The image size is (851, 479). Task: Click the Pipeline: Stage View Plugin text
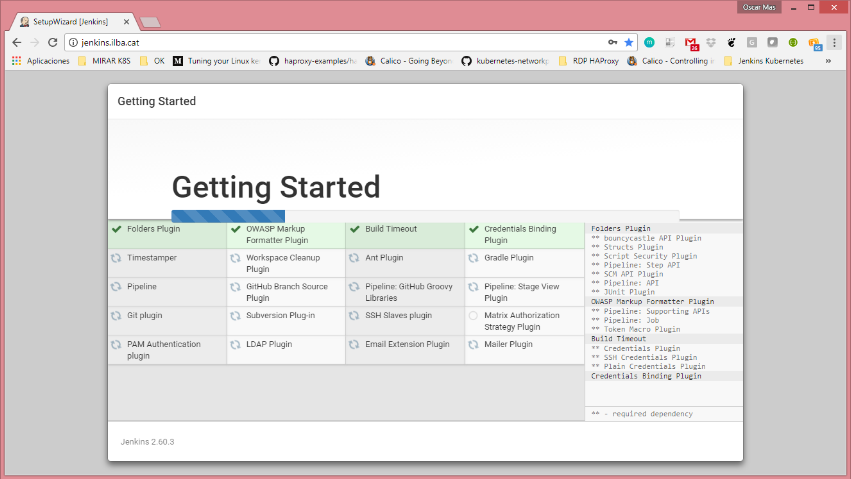click(x=522, y=292)
